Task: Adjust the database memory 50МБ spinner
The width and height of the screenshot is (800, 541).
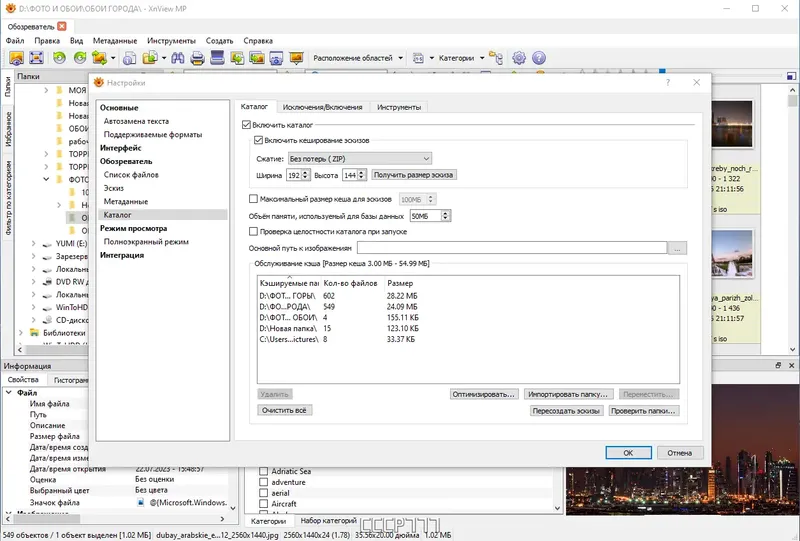Action: point(445,216)
